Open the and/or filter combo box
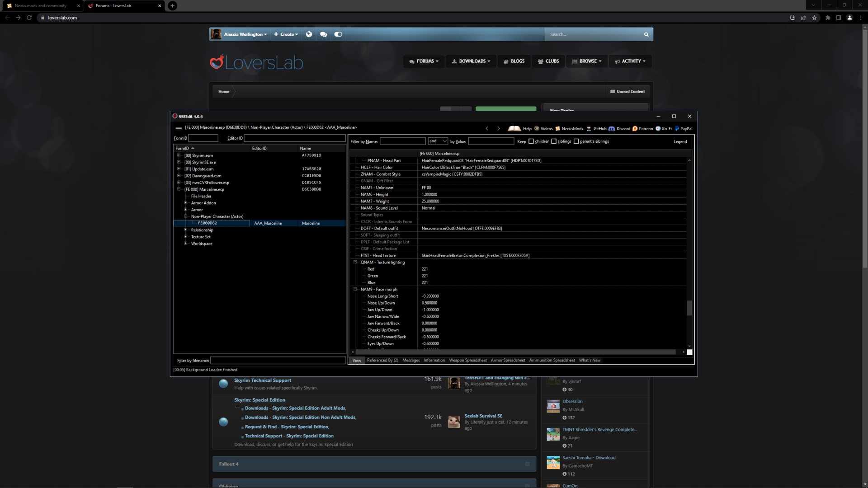 (x=438, y=141)
